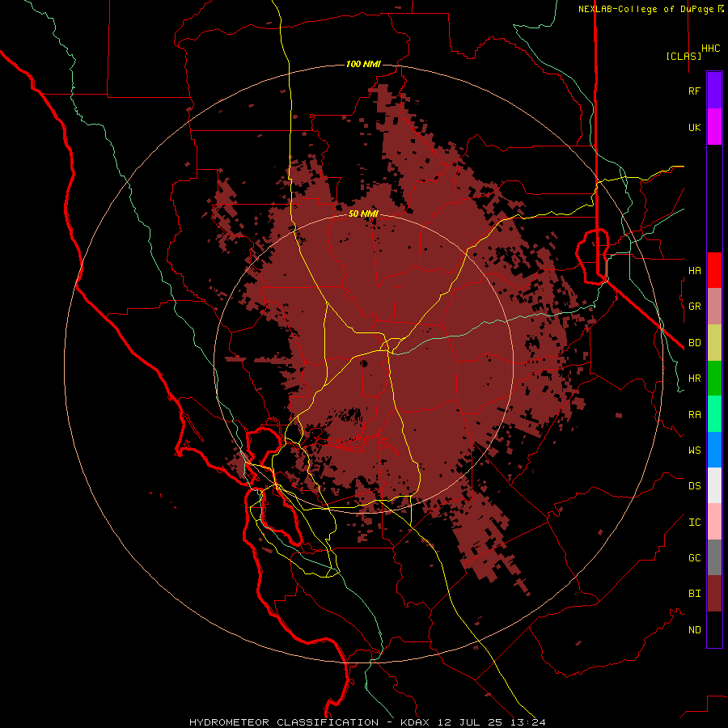Click the 12 JUL 25 date text

point(472,722)
